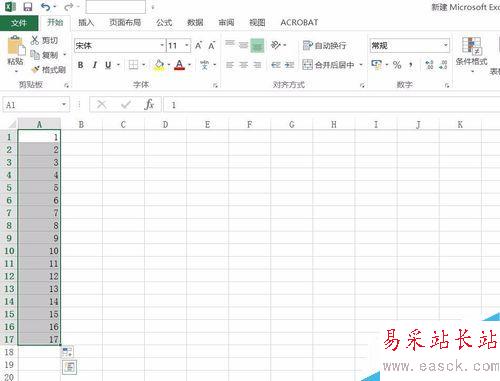Switch to the 公式 tab
The width and height of the screenshot is (500, 381).
164,22
